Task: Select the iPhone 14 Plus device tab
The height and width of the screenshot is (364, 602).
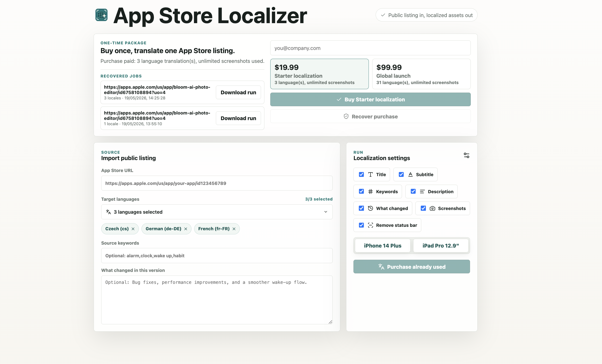Action: click(383, 246)
